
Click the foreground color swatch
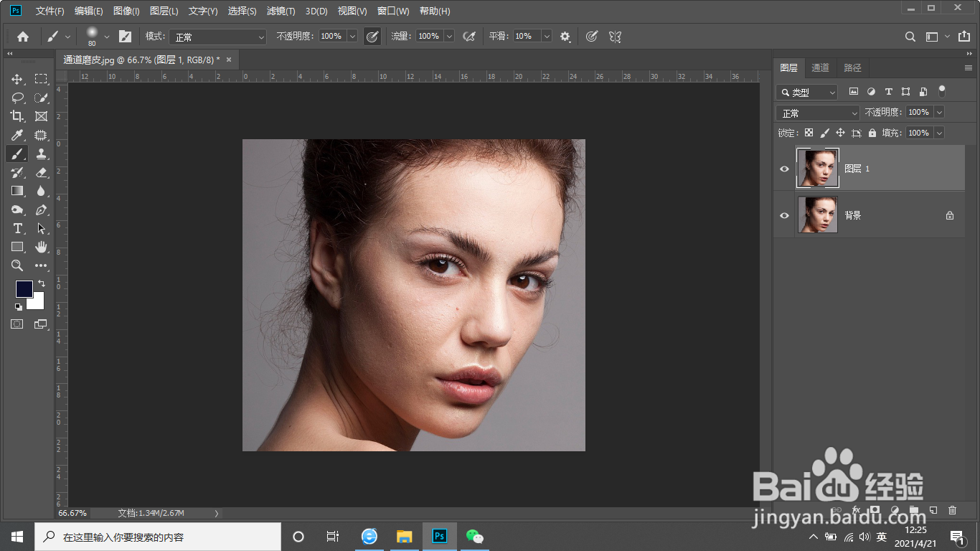tap(24, 288)
